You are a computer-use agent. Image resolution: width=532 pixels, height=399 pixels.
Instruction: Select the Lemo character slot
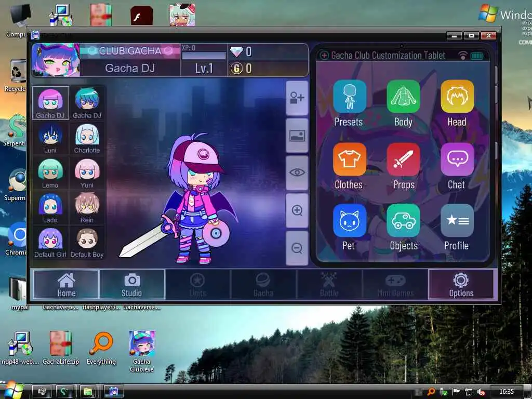(x=50, y=173)
